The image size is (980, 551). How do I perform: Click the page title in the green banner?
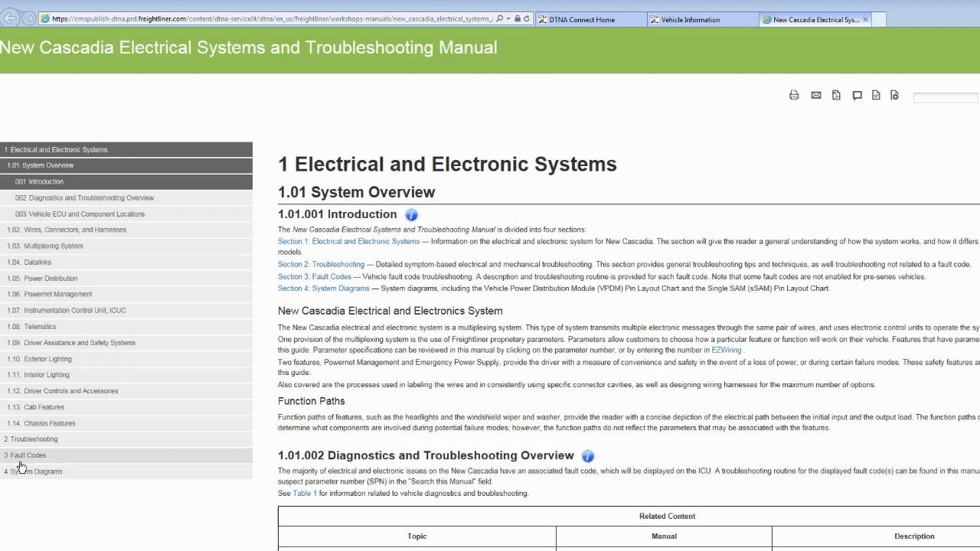coord(248,47)
